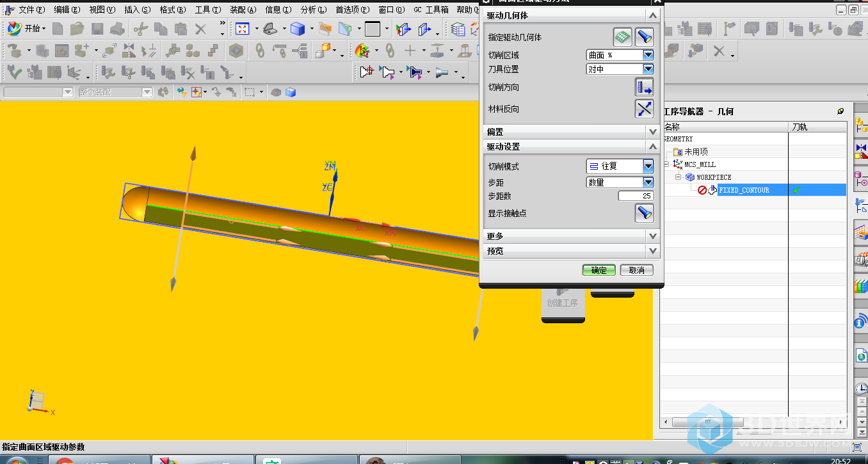Click the 刀轨 column header in navigator
Screen dimensions: 868x464
pos(817,127)
